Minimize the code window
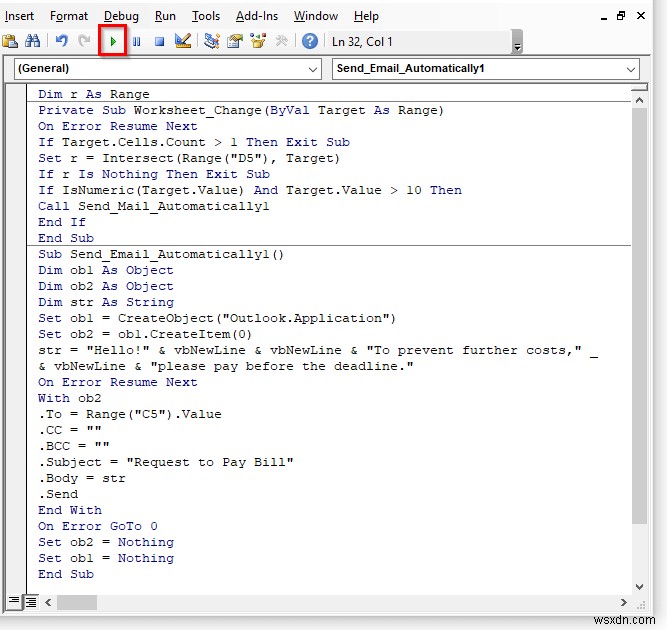 [604, 17]
